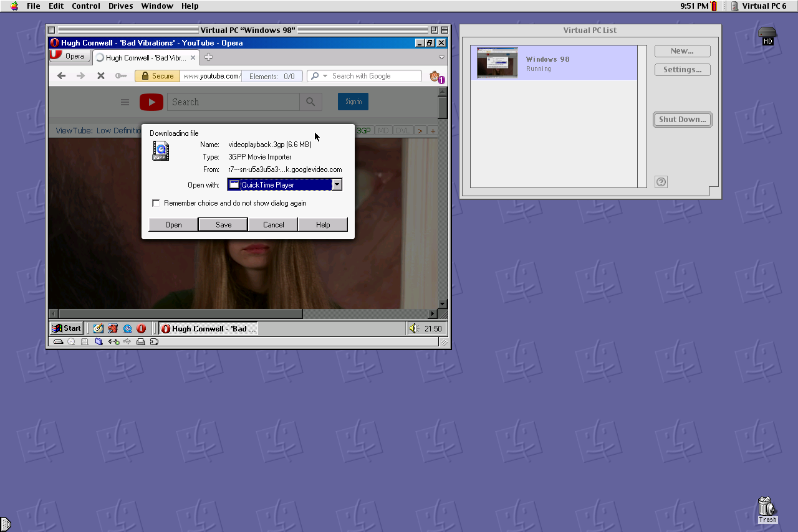Viewport: 798px width, 532px height.
Task: Click Save in the download dialog
Action: point(223,224)
